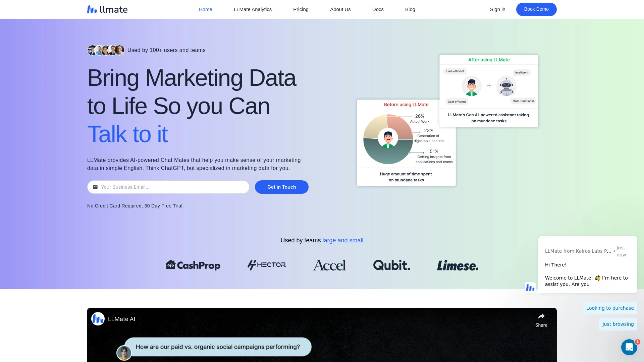Click the 'Book Demo' button

pyautogui.click(x=536, y=9)
